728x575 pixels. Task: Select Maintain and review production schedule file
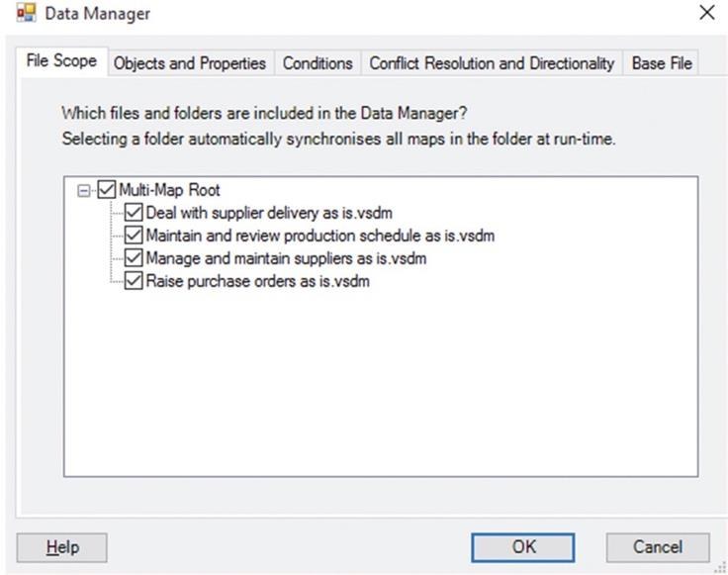tap(320, 236)
